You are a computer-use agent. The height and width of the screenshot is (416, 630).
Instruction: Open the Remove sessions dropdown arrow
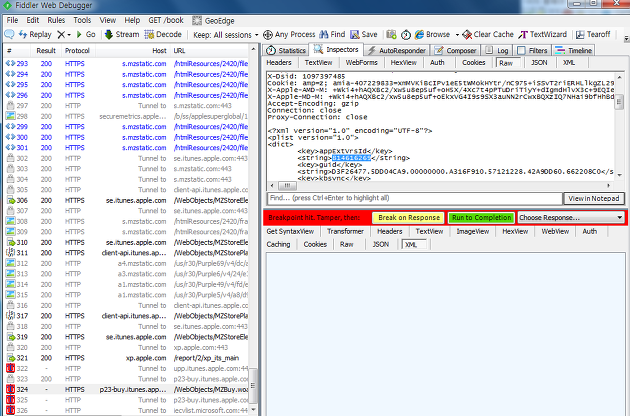pyautogui.click(x=69, y=35)
